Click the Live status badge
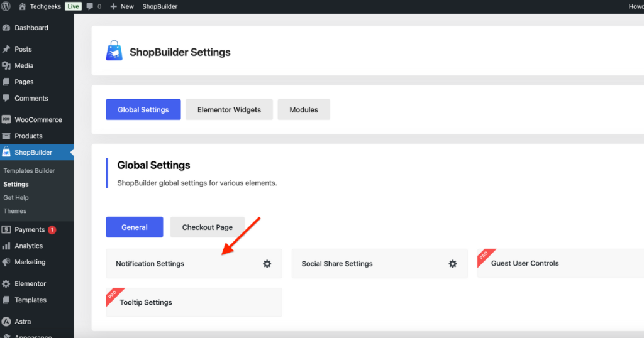Image resolution: width=644 pixels, height=338 pixels. tap(73, 6)
